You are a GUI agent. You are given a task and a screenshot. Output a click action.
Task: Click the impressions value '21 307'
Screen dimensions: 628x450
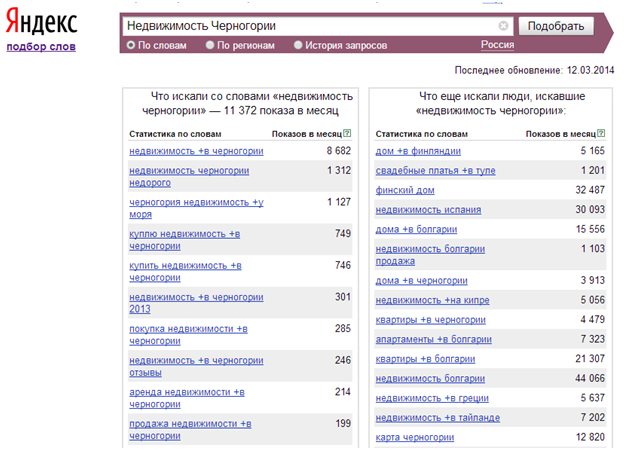pyautogui.click(x=590, y=359)
